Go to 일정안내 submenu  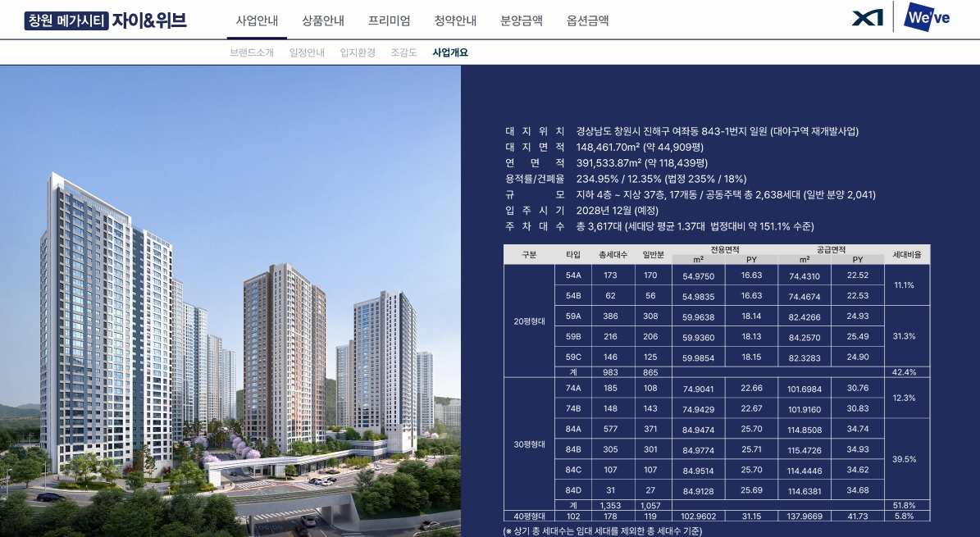tap(307, 52)
